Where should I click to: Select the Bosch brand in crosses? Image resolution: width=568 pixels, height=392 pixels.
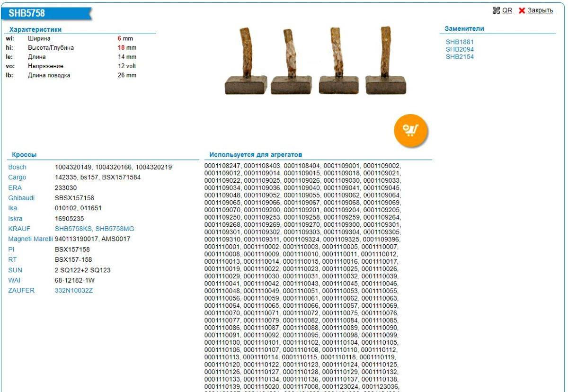pyautogui.click(x=18, y=167)
